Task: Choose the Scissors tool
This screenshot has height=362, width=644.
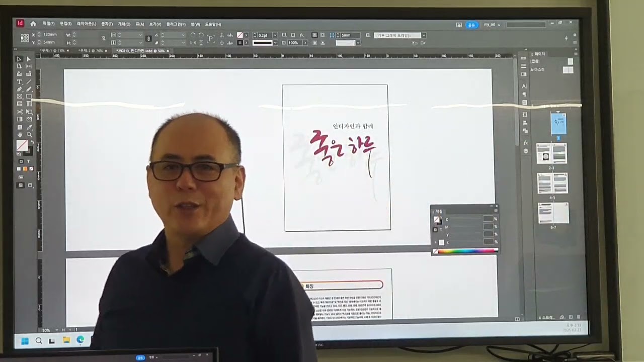Action: pos(20,112)
